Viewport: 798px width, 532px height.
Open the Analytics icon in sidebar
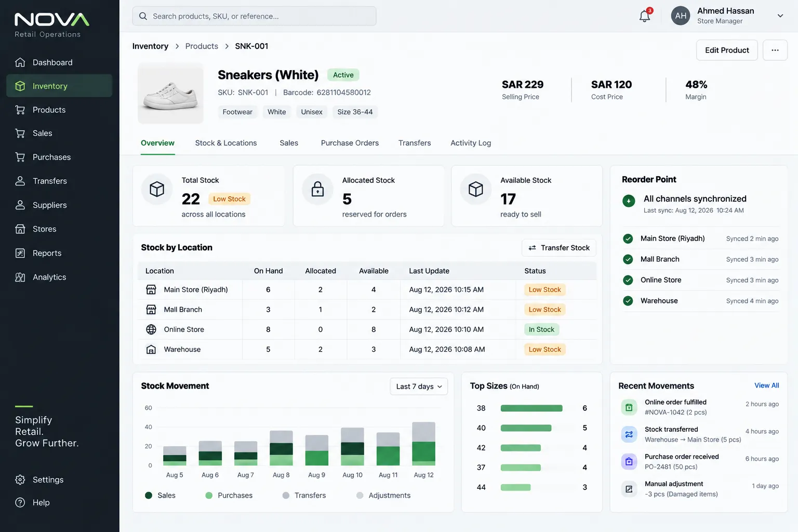(x=20, y=277)
